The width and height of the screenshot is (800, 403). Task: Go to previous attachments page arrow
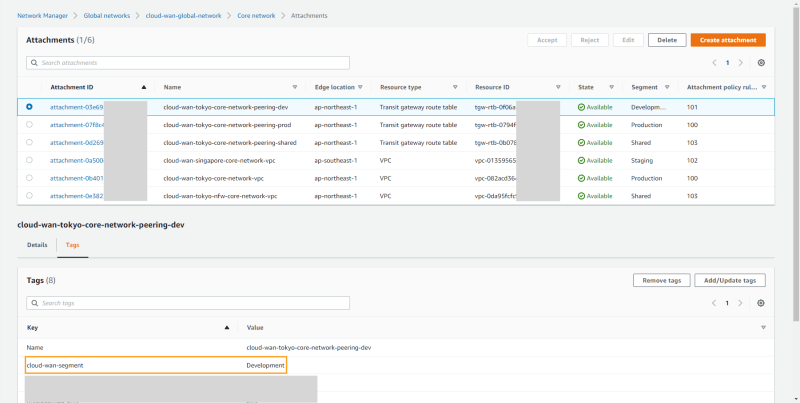715,63
